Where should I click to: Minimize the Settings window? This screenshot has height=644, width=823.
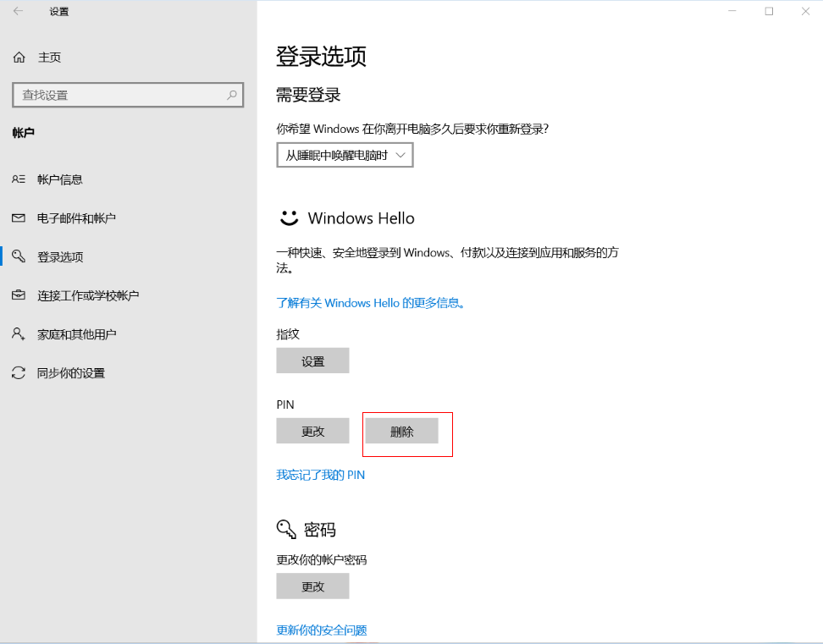click(731, 12)
